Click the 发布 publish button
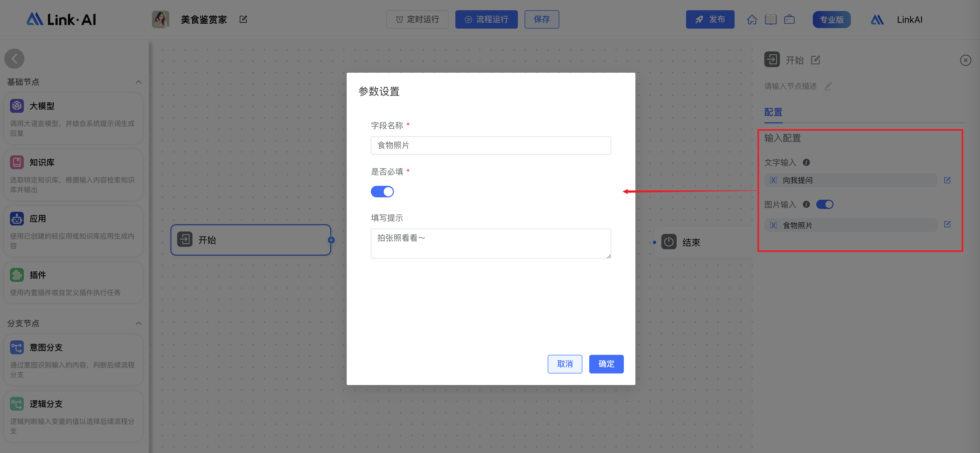The image size is (980, 453). (x=710, y=19)
